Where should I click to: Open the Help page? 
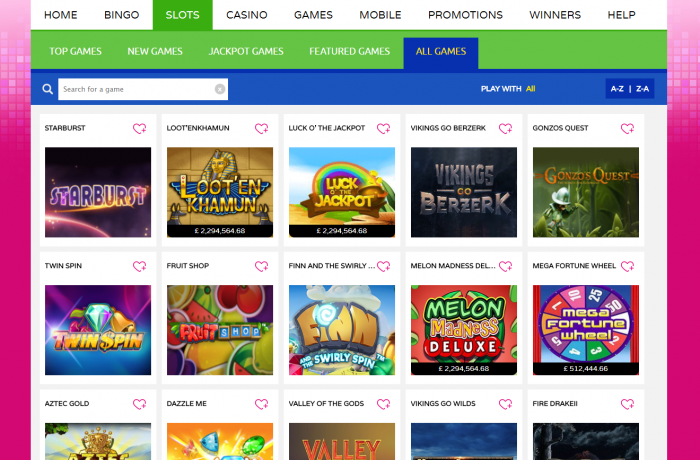click(x=621, y=15)
